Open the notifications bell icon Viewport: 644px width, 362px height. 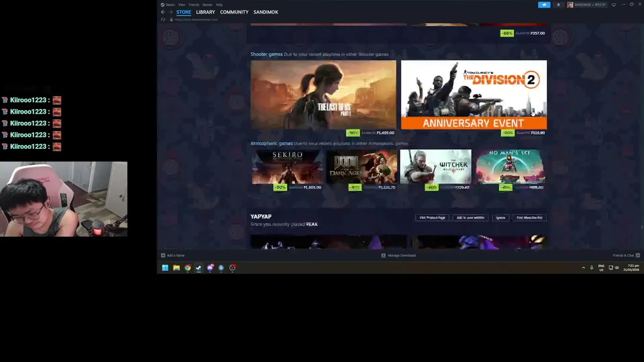pyautogui.click(x=558, y=5)
